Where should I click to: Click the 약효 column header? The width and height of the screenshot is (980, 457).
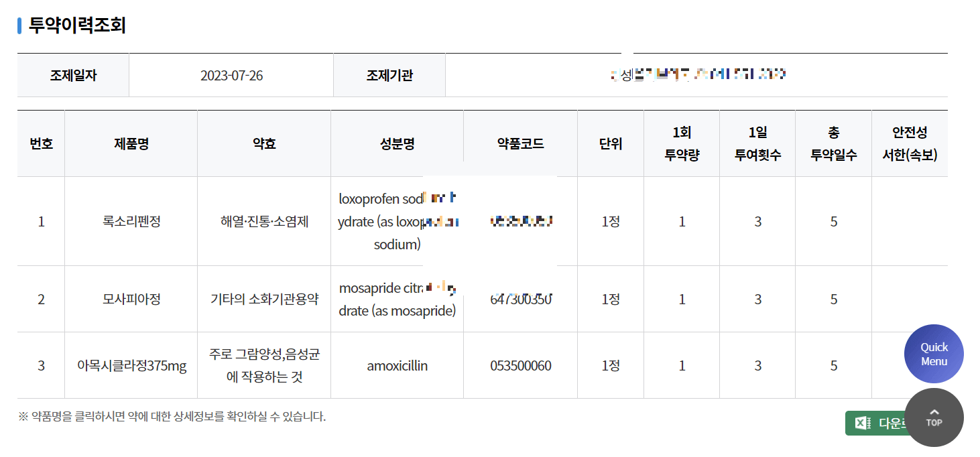click(263, 143)
